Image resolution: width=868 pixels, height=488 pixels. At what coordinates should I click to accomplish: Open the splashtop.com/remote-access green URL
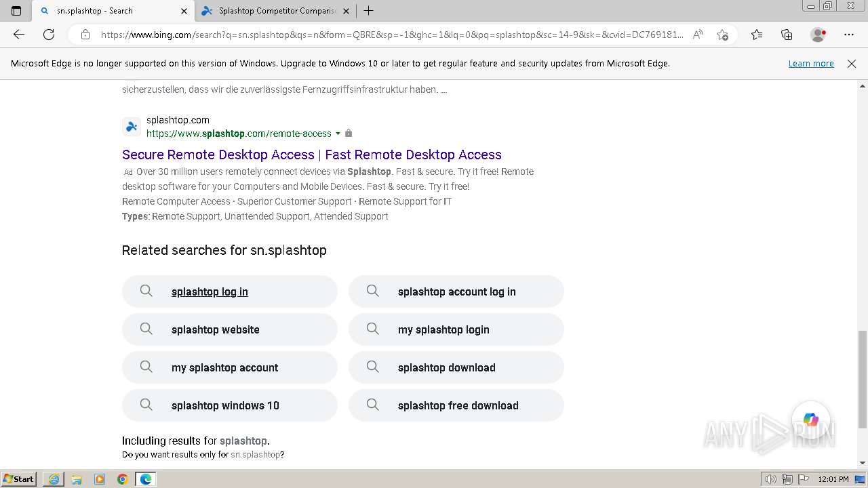[239, 134]
